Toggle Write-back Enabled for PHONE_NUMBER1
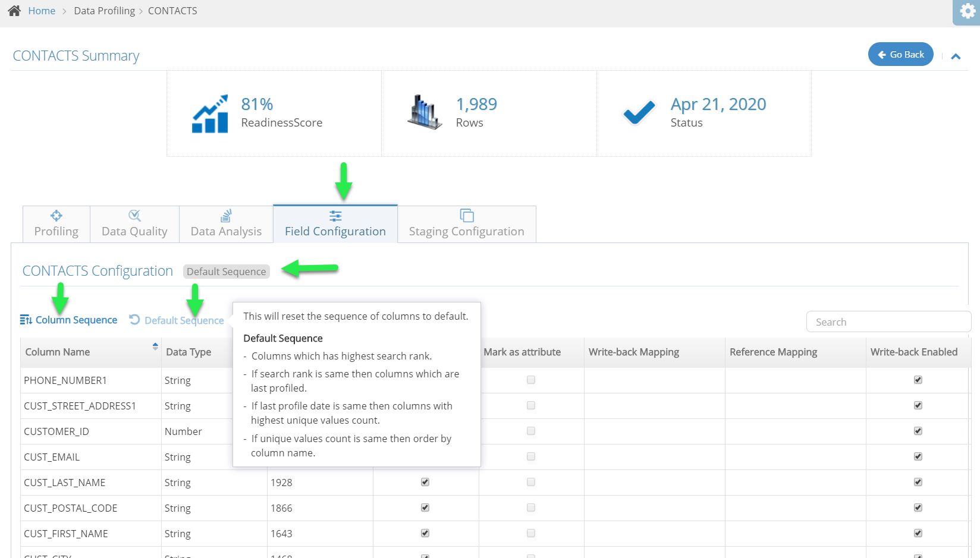The width and height of the screenshot is (980, 558). click(918, 380)
